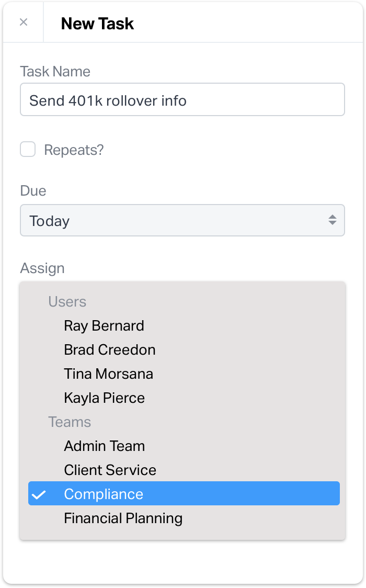Viewport: 366px width, 588px height.
Task: Click the checkmark beside Compliance
Action: tap(38, 494)
